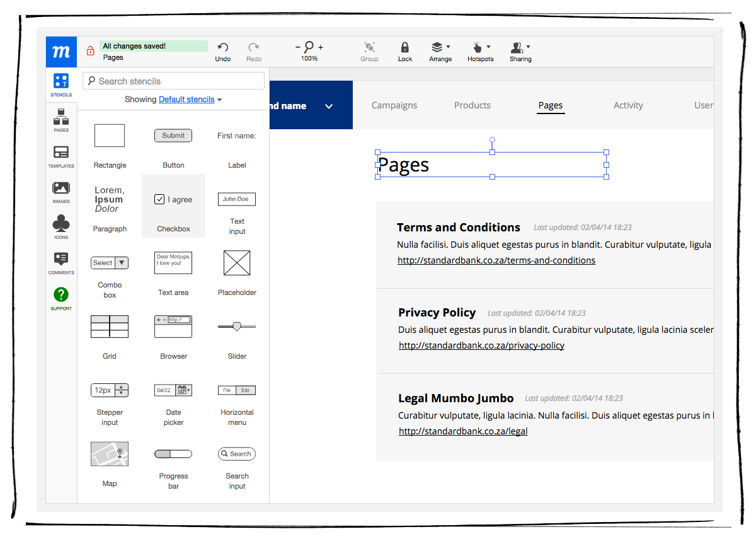Click the Pages heading text on canvas
Screen dimensions: 756x534
pos(403,165)
